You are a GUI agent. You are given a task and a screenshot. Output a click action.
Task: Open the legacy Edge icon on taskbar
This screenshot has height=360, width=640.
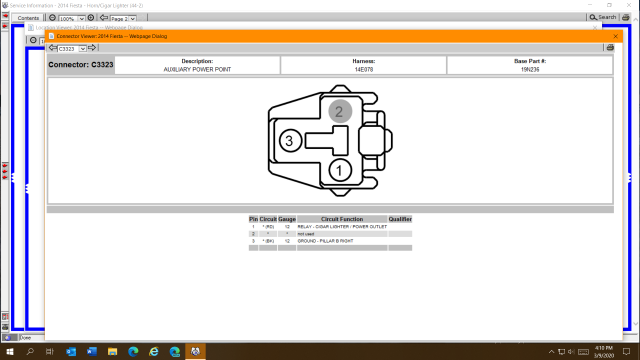175,351
